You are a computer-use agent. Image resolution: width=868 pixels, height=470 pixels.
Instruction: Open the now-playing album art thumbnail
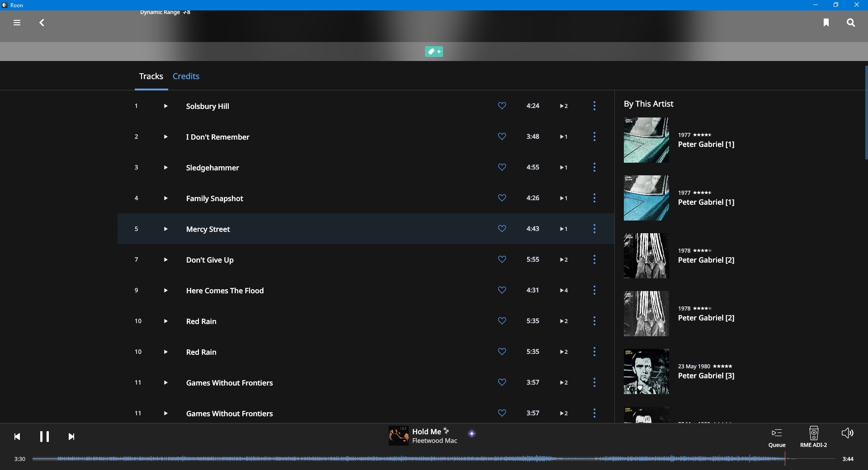pyautogui.click(x=399, y=436)
